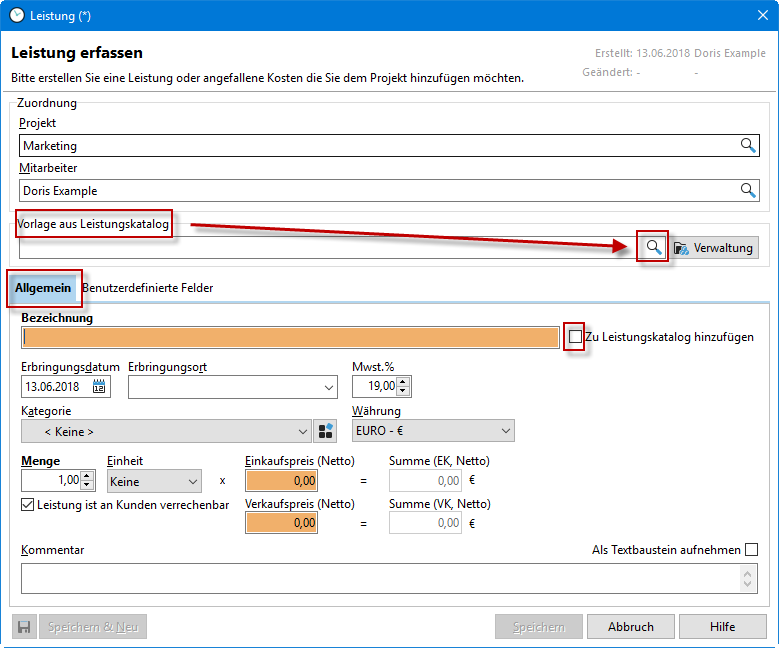The width and height of the screenshot is (779, 648).
Task: Click the category management icon beside Kategorie
Action: (x=326, y=431)
